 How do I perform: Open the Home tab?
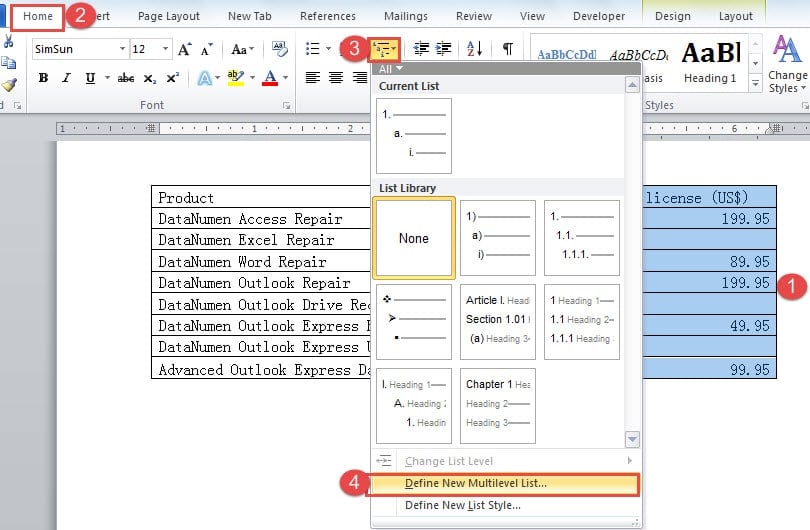pos(38,17)
